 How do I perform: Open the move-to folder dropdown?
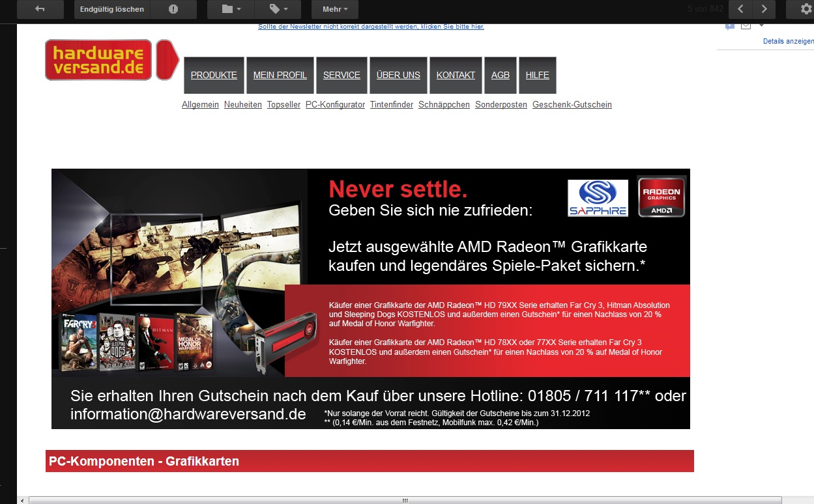(x=231, y=9)
